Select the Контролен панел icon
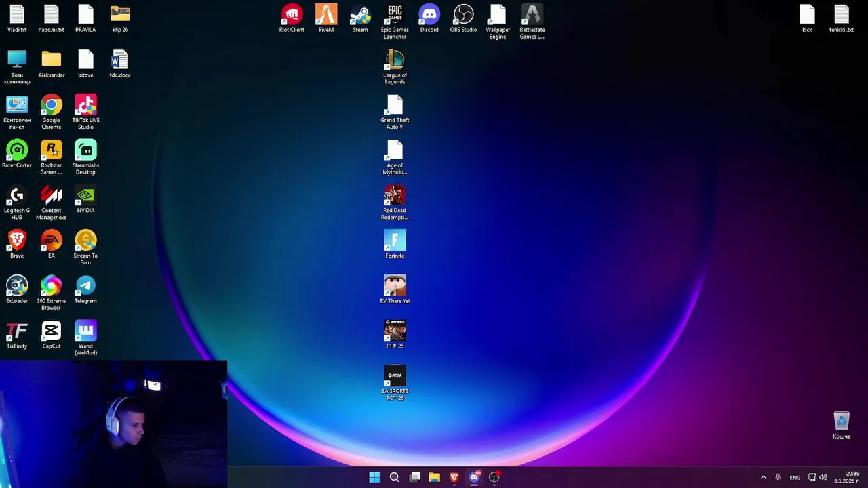This screenshot has height=488, width=868. pos(17,113)
